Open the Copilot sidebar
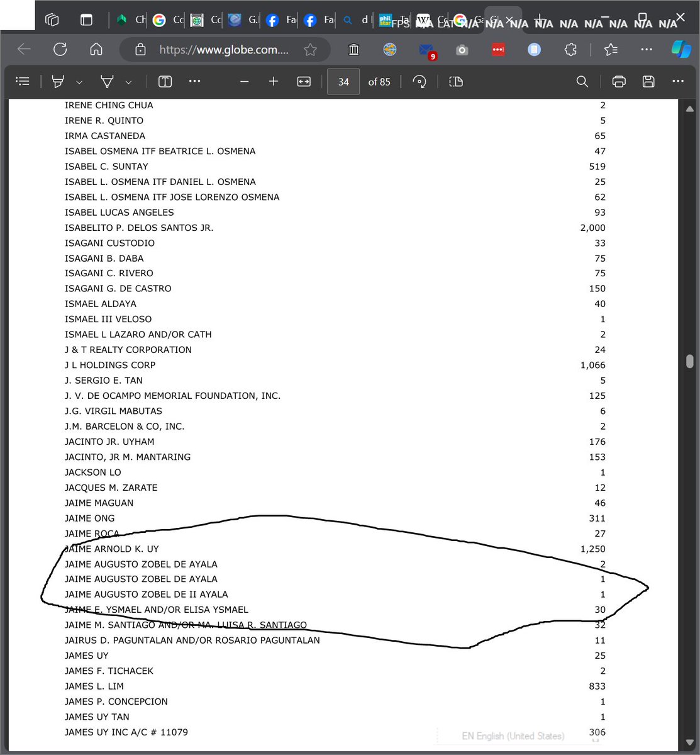700x755 pixels. (x=681, y=49)
